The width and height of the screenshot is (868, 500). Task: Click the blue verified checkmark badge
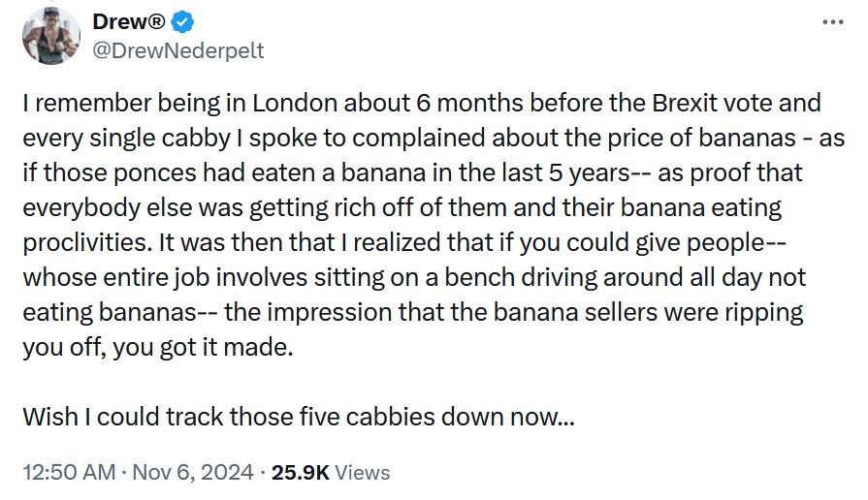[x=182, y=22]
